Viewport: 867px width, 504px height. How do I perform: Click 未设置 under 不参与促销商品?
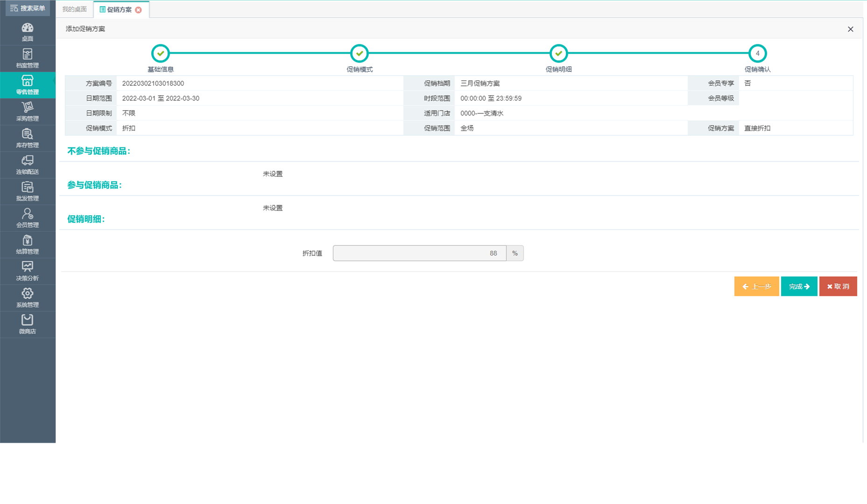coord(273,174)
